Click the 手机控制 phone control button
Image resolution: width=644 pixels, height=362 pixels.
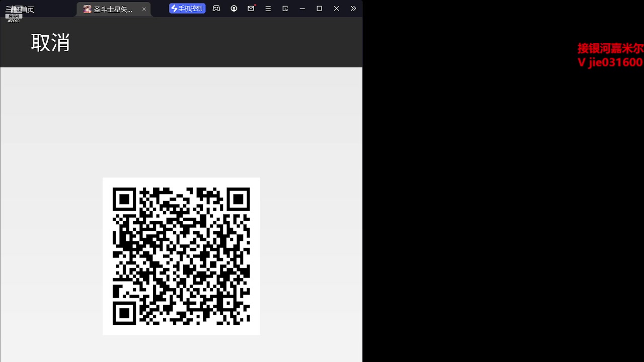click(187, 9)
